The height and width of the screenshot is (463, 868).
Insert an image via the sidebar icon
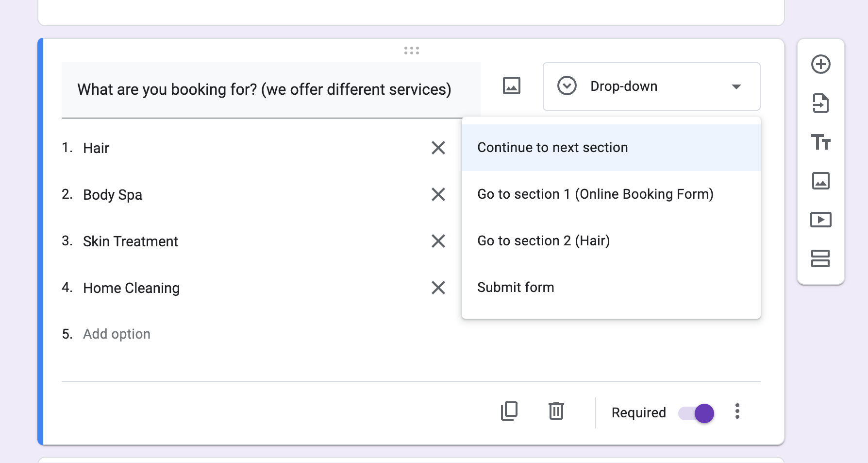coord(821,181)
